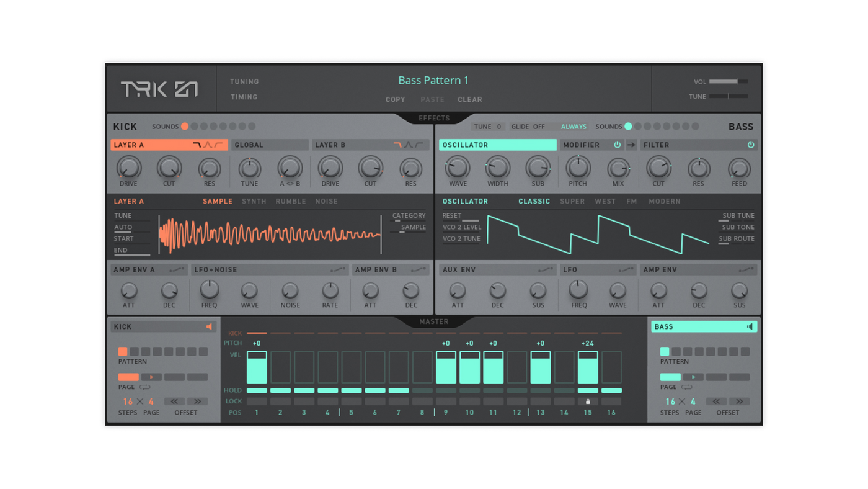The width and height of the screenshot is (868, 489).
Task: Select second Kick sound slot
Action: 194,127
